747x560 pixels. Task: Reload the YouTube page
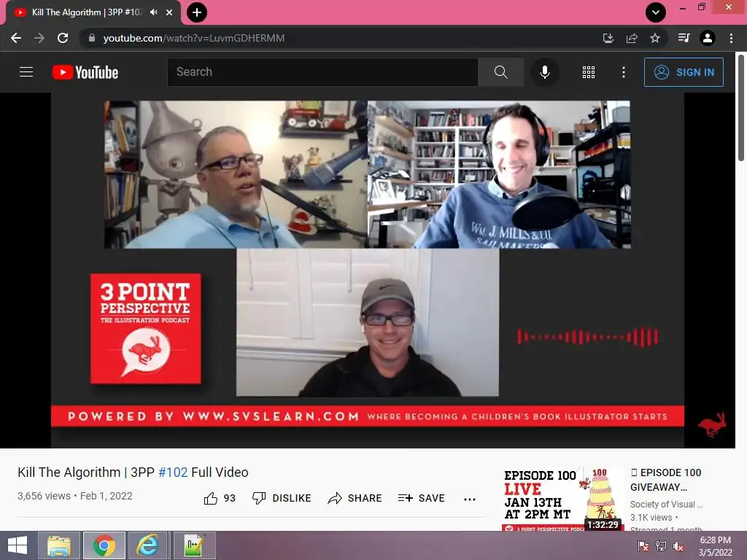pos(63,38)
